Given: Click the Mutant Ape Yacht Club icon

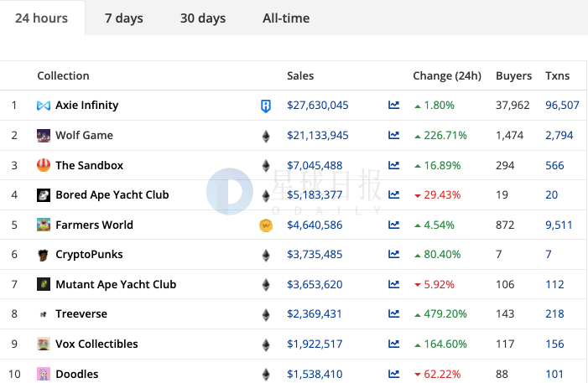Looking at the screenshot, I should click(44, 284).
